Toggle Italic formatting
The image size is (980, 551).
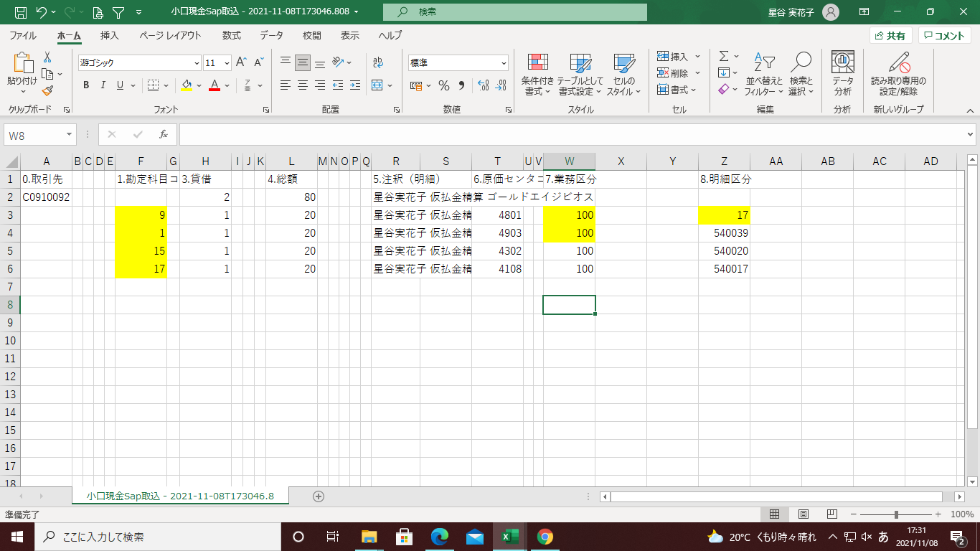[x=103, y=85]
